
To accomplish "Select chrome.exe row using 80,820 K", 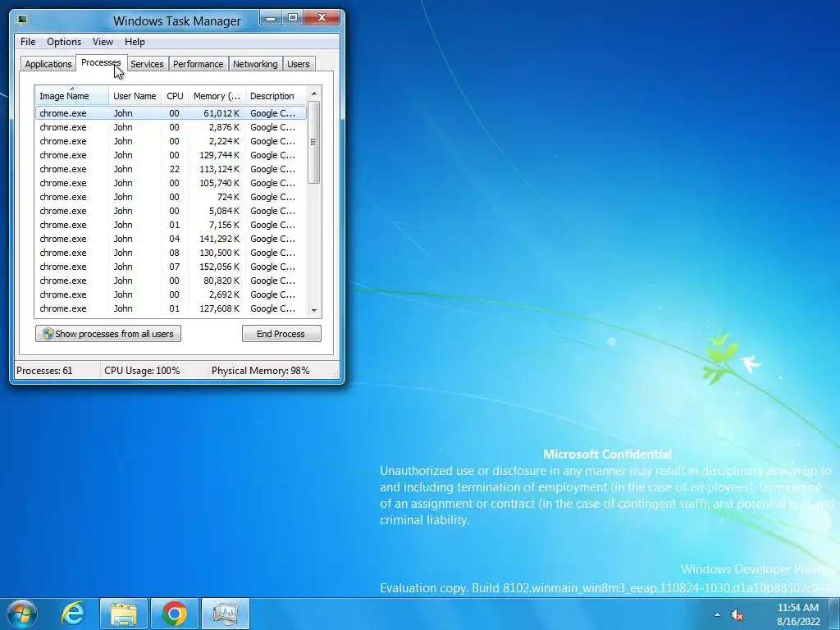I will pos(171,281).
